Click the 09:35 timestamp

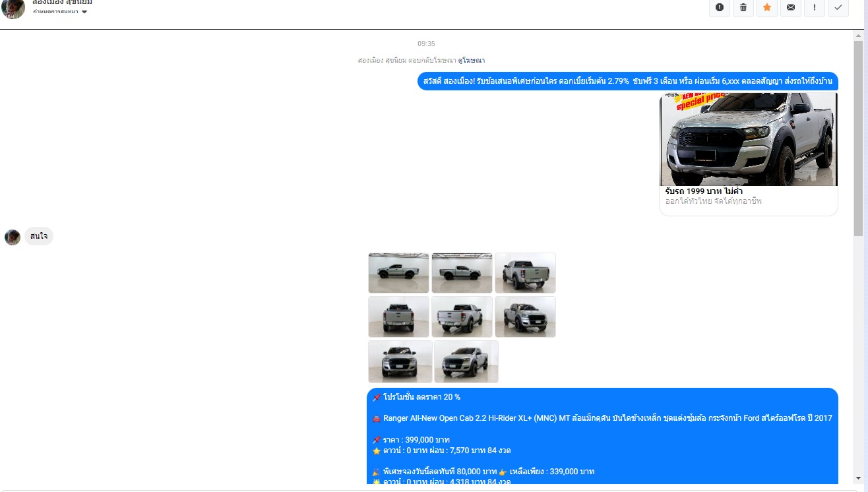(x=426, y=44)
